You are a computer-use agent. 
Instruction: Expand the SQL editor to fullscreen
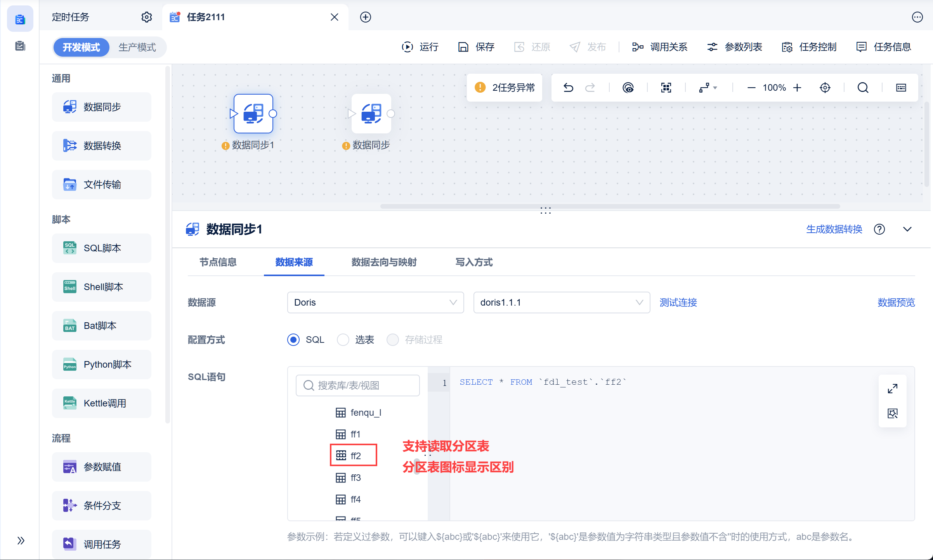pyautogui.click(x=893, y=388)
